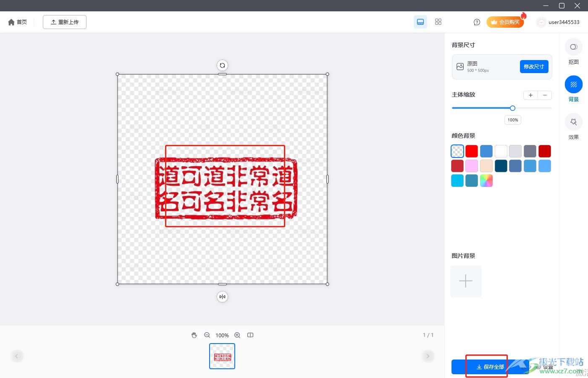Switch to single image view
The width and height of the screenshot is (588, 378).
point(420,22)
